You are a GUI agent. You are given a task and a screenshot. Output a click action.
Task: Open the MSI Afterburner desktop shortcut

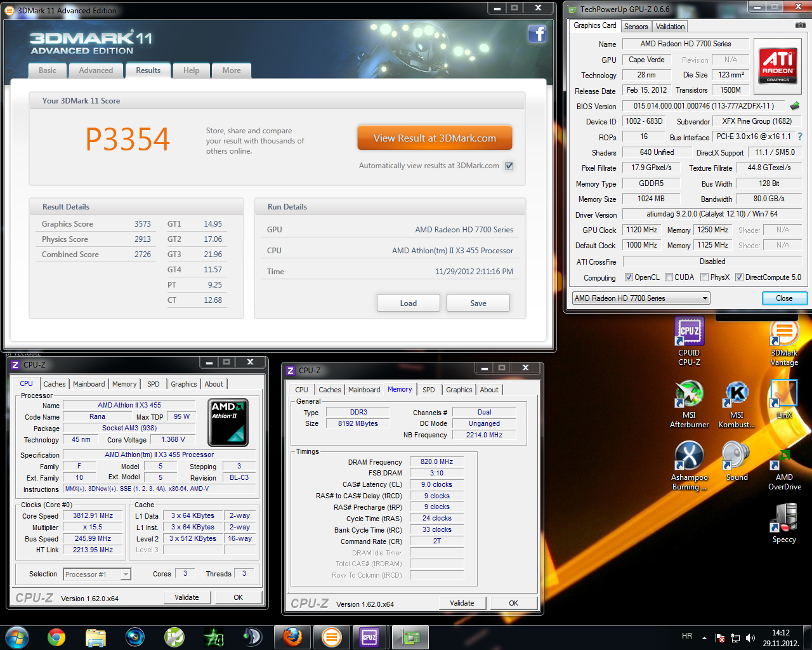click(x=689, y=404)
